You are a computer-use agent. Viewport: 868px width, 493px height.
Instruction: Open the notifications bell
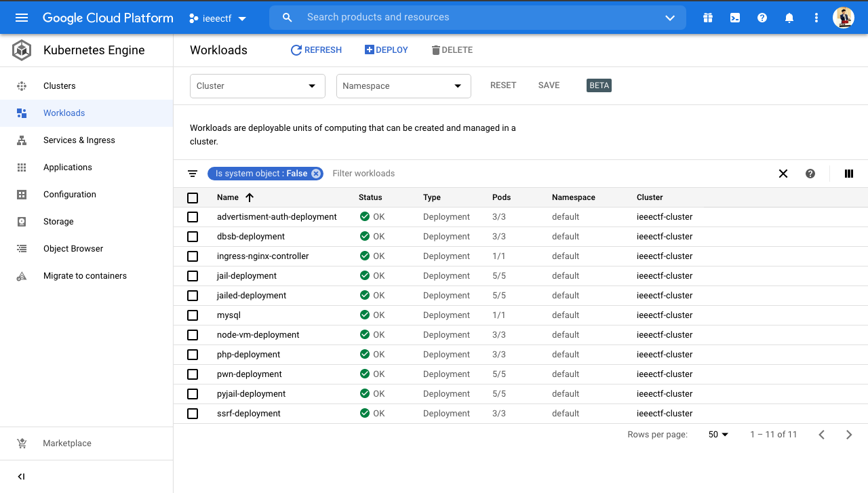point(789,18)
